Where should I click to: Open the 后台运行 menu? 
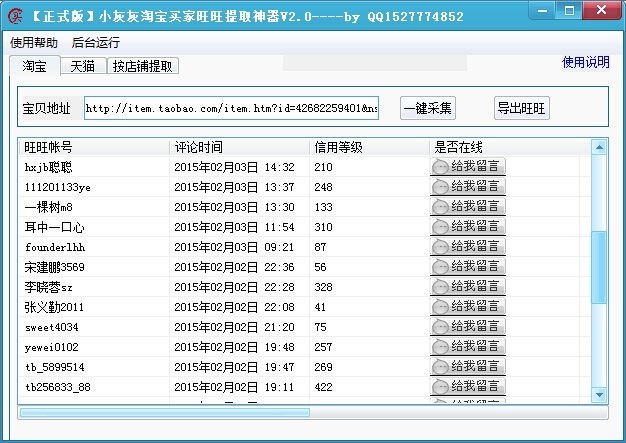[x=96, y=43]
